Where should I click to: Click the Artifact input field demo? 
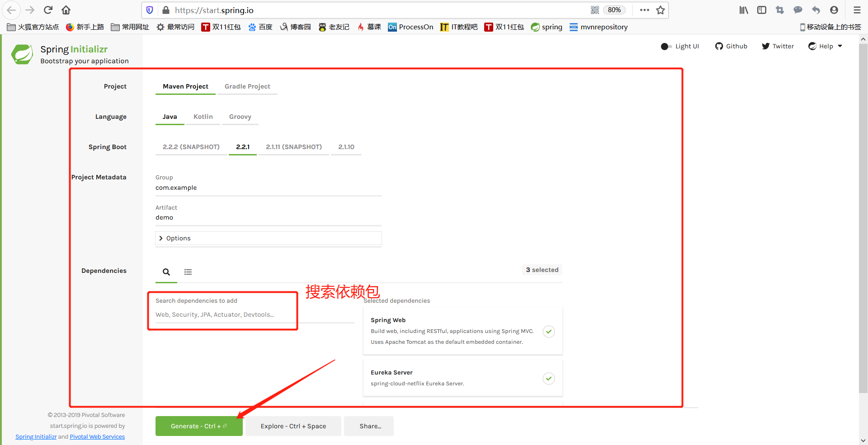coord(269,218)
